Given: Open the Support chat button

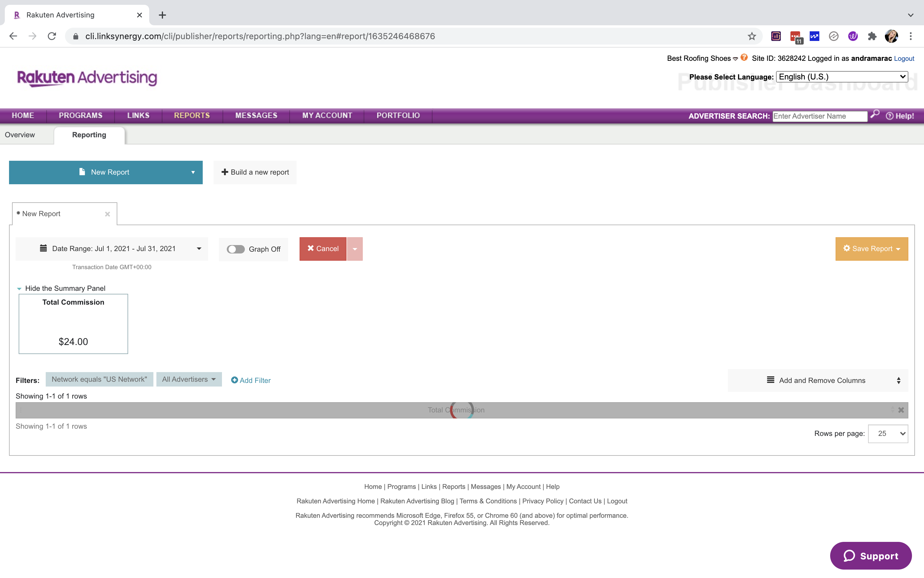Looking at the screenshot, I should (871, 555).
